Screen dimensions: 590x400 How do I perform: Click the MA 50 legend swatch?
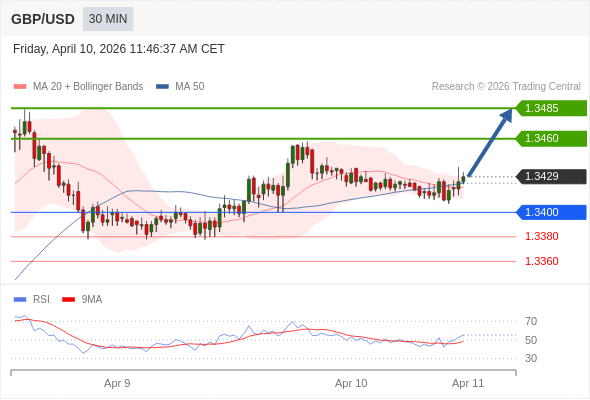point(163,87)
